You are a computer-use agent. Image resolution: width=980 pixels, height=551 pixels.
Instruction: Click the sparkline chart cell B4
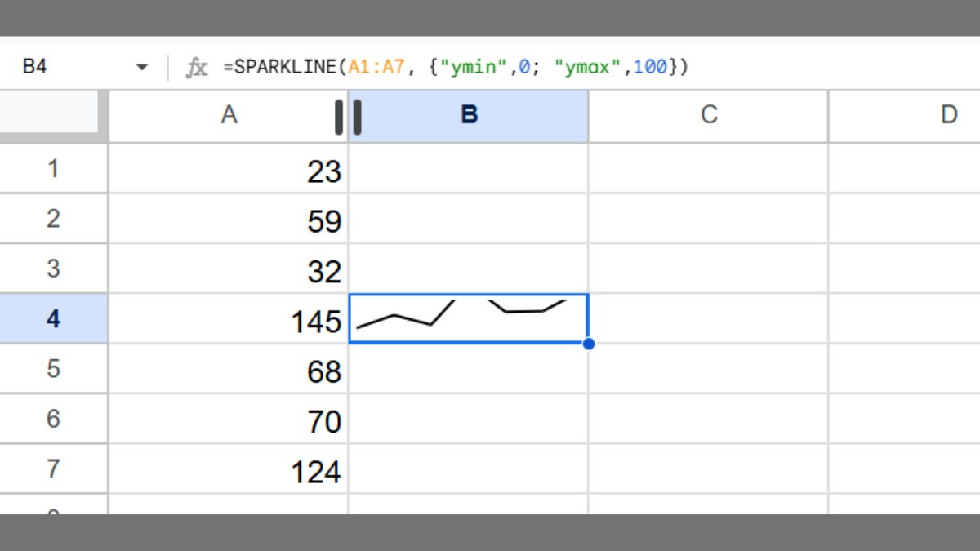469,318
